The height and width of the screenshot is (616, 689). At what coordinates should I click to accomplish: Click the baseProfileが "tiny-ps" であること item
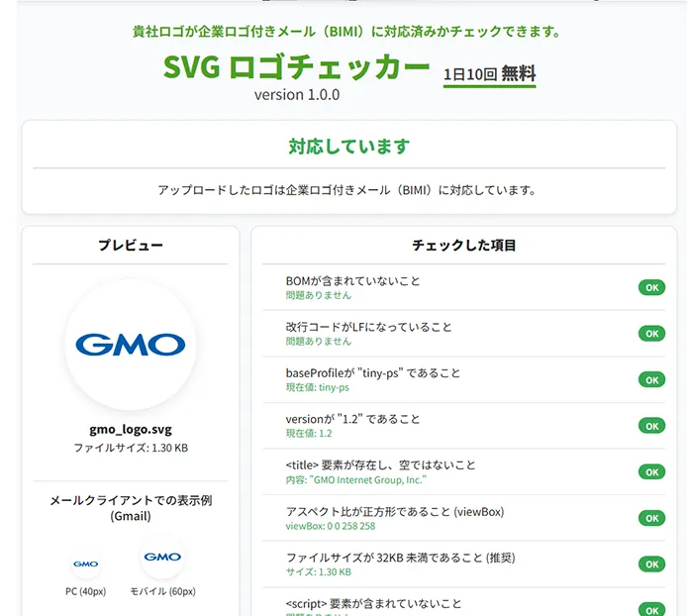(373, 373)
